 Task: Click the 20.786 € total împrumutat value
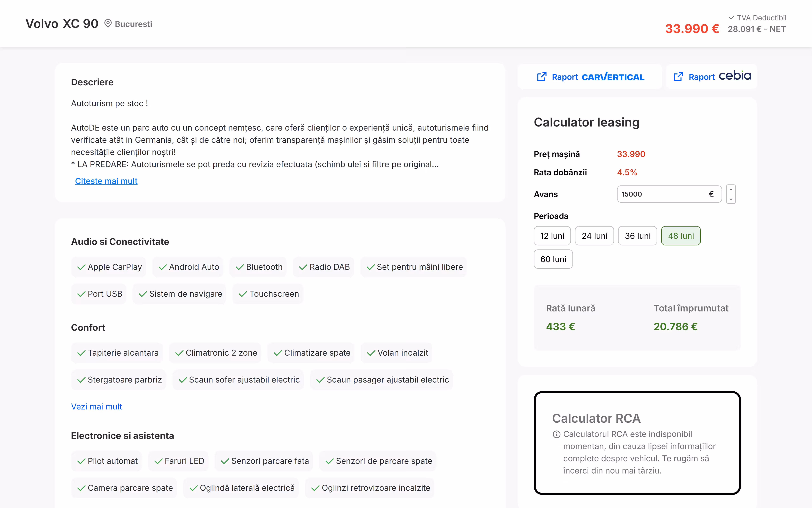click(x=675, y=327)
